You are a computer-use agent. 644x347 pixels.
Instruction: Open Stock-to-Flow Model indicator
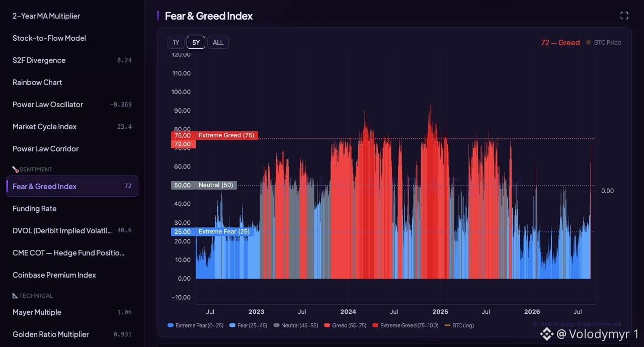(72, 38)
